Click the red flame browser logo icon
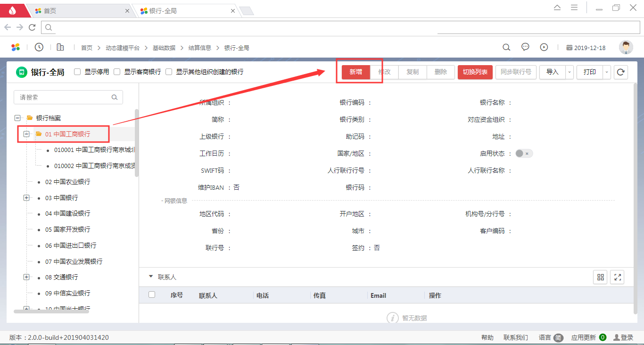This screenshot has width=644, height=345. tap(12, 9)
